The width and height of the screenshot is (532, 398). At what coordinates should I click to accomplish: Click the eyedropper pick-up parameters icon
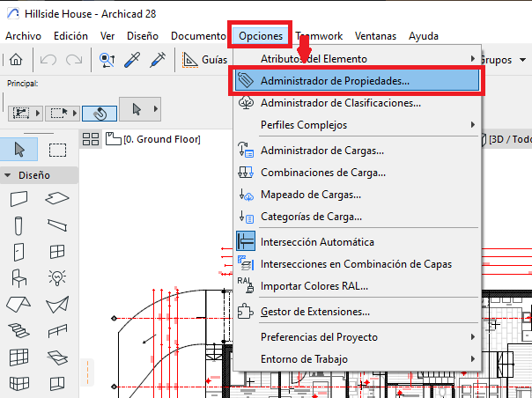pos(134,60)
